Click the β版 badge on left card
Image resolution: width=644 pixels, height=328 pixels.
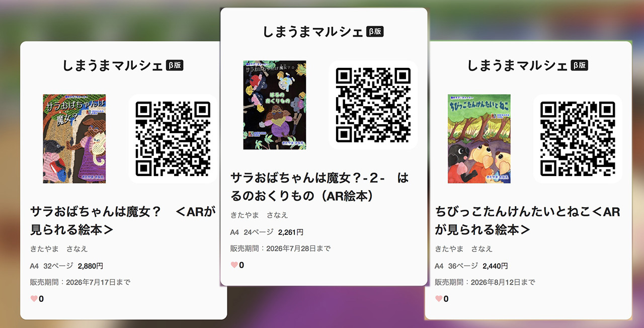click(x=175, y=65)
